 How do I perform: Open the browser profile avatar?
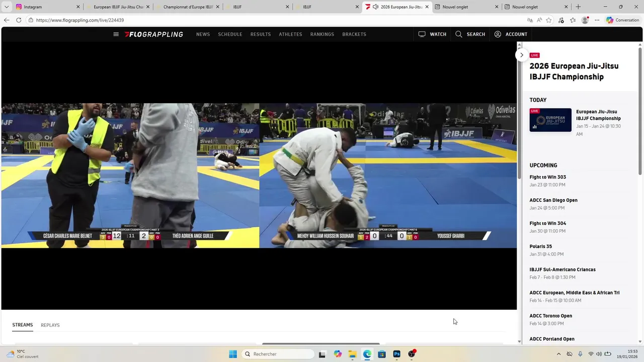coord(585,20)
